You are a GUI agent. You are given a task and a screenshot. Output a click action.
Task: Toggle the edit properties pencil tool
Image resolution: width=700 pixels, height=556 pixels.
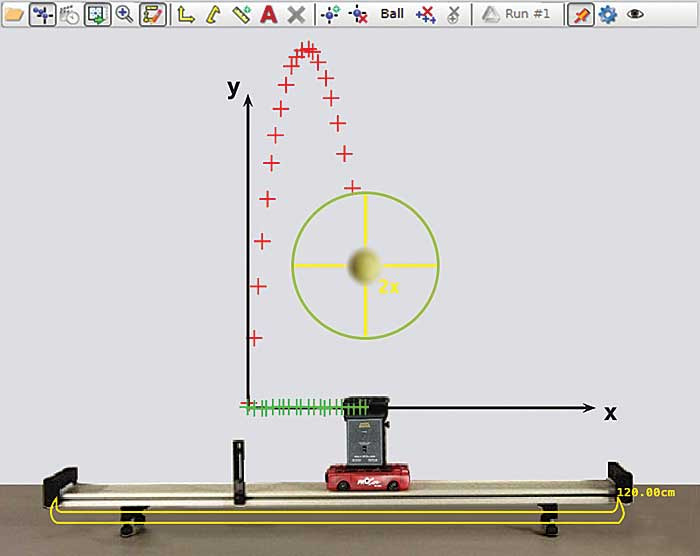tap(153, 14)
